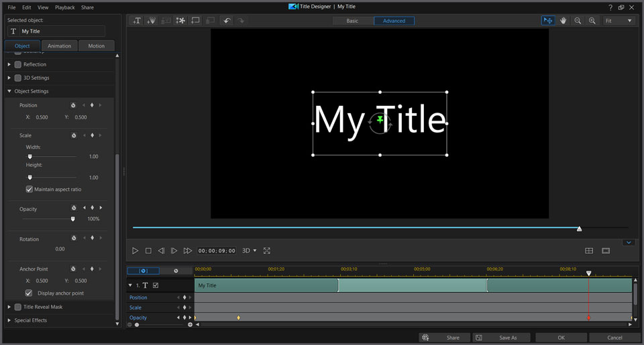Click the Undo arrow icon

click(227, 21)
